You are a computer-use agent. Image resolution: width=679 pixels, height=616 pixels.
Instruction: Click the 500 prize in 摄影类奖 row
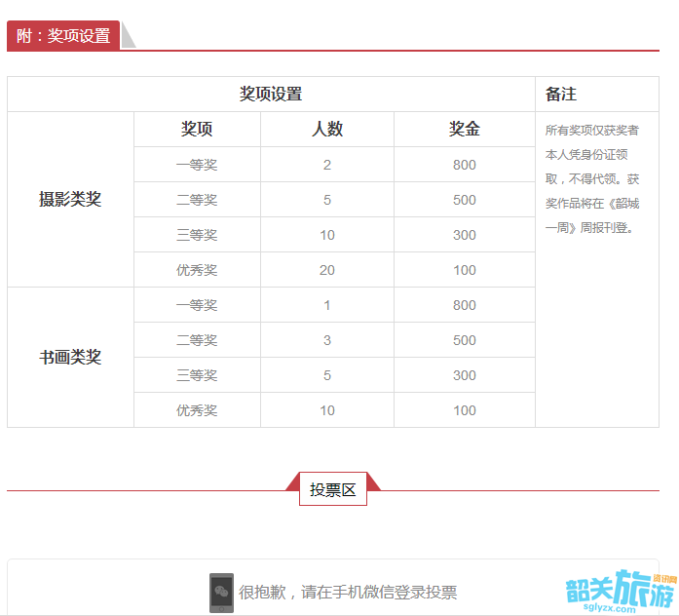coord(465,200)
